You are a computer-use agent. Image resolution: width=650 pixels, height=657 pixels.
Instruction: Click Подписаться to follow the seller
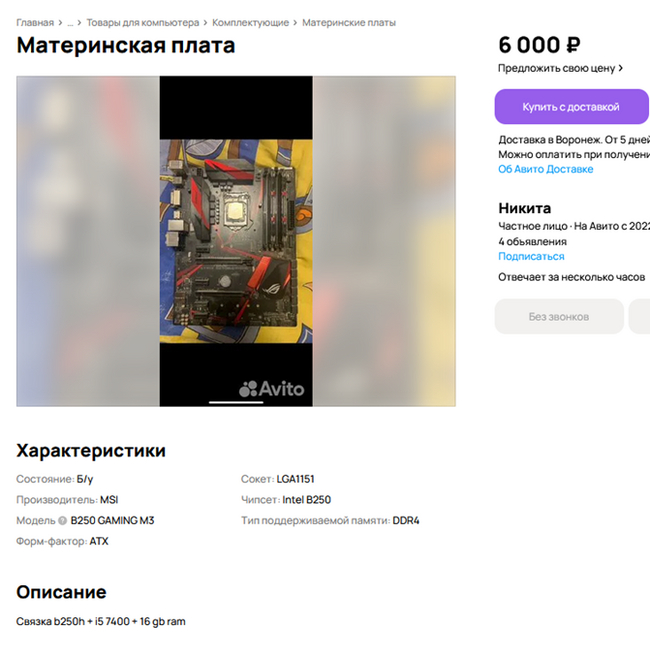point(531,256)
